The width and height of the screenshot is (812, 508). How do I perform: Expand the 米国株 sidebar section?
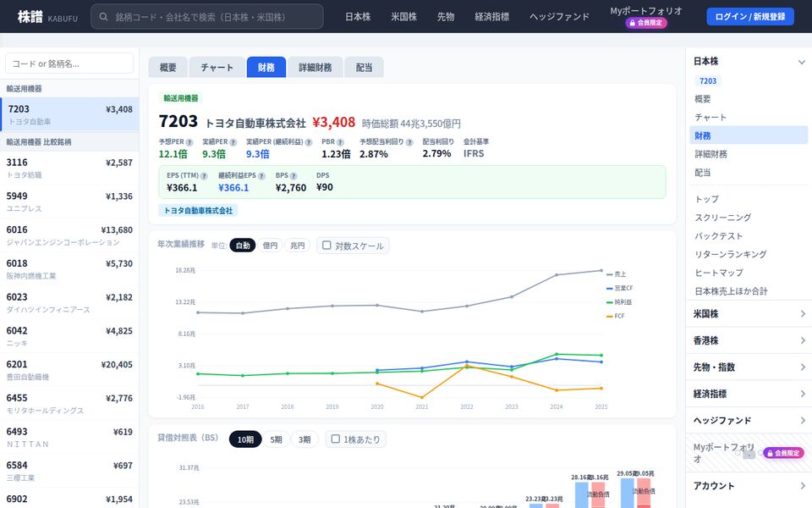(x=749, y=313)
